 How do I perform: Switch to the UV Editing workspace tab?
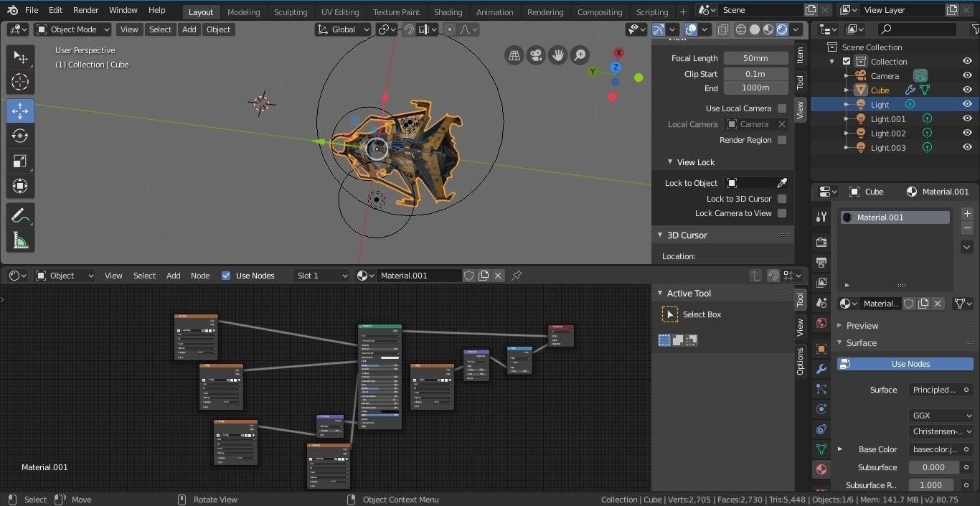pos(340,12)
